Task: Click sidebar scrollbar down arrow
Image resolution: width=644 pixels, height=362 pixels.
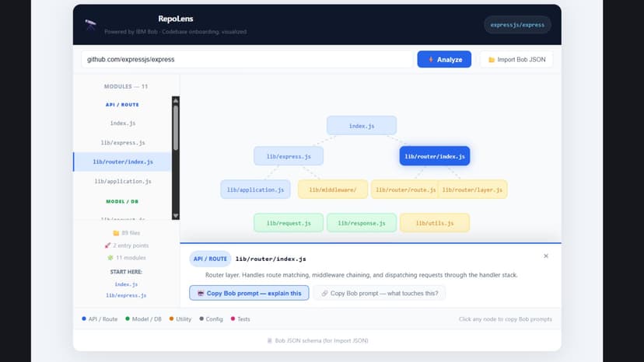Action: click(176, 215)
